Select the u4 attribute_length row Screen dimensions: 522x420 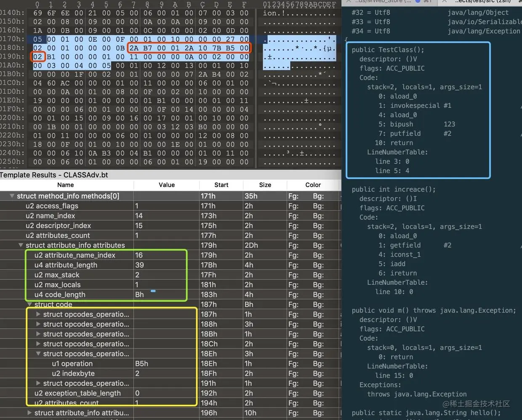[x=170, y=265]
